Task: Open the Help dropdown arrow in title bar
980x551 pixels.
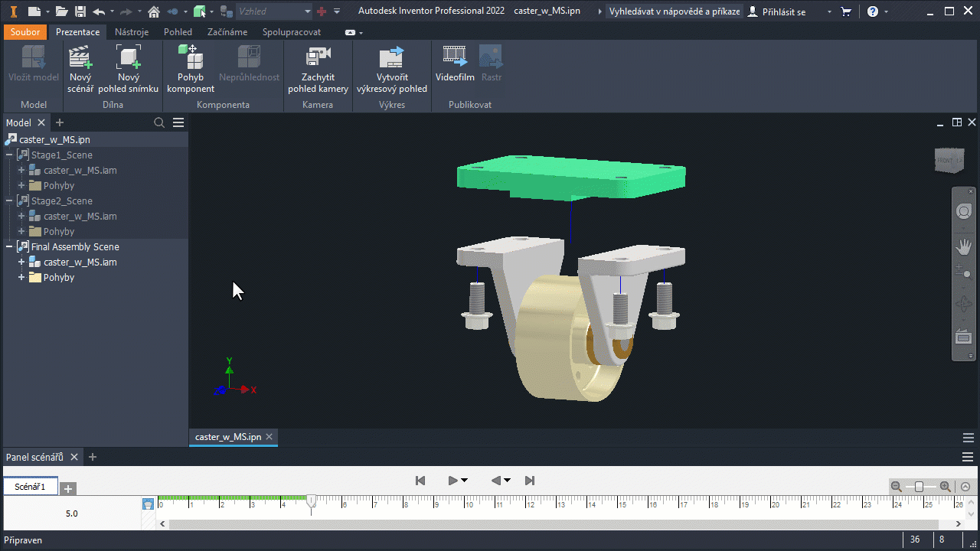Action: [886, 11]
